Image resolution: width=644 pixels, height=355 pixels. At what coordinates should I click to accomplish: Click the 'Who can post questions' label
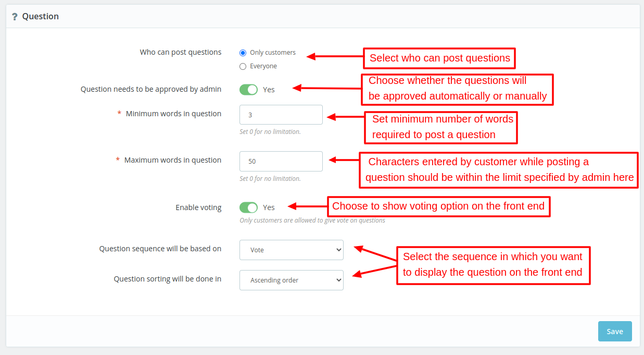click(180, 52)
